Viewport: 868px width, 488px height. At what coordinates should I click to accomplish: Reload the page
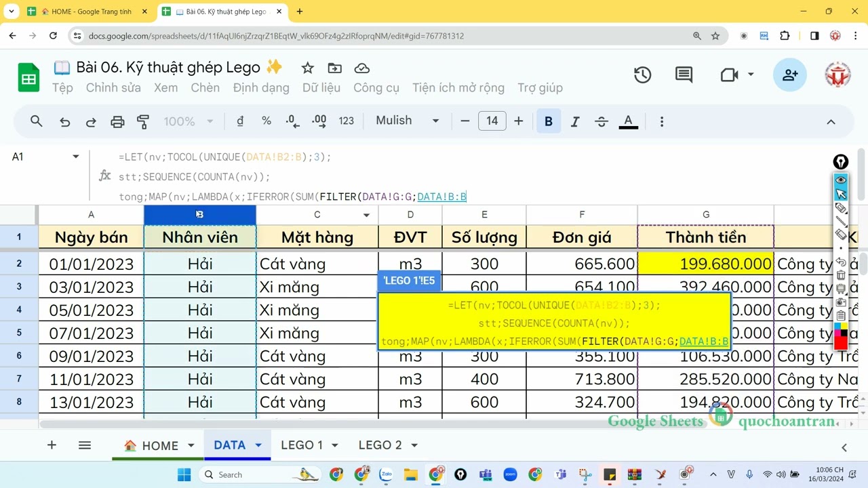click(54, 36)
